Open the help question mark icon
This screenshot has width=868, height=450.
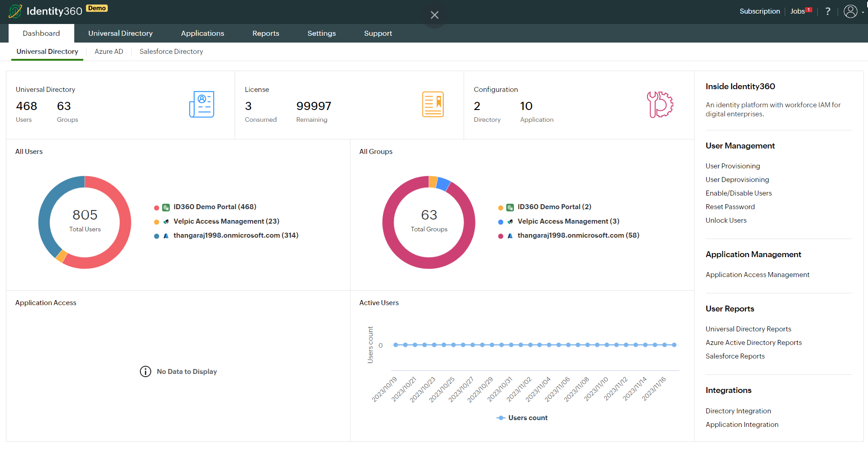828,11
